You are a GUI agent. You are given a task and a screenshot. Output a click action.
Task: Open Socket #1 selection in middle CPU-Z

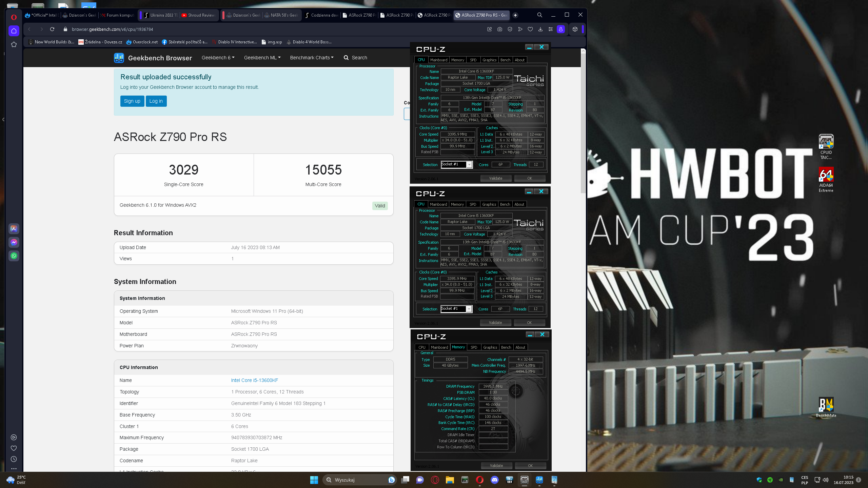(x=456, y=309)
